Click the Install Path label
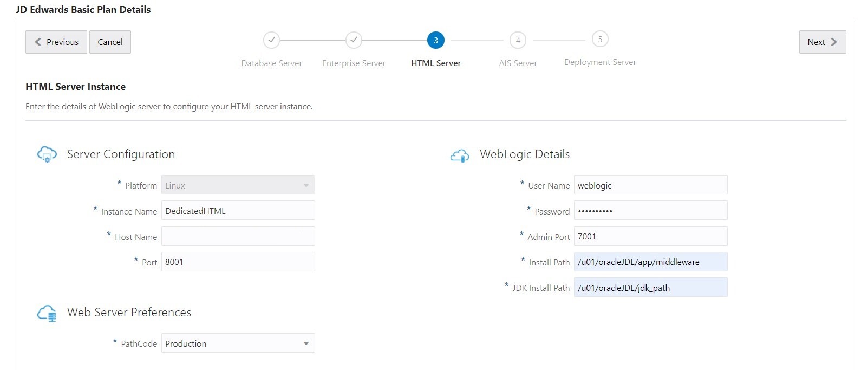This screenshot has width=868, height=370. tap(549, 262)
